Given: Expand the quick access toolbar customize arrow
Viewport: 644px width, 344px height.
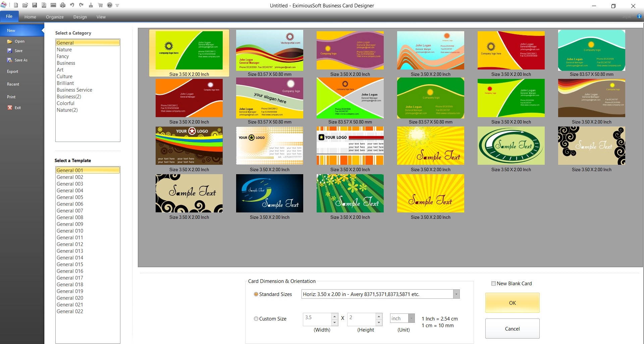Looking at the screenshot, I should click(117, 6).
